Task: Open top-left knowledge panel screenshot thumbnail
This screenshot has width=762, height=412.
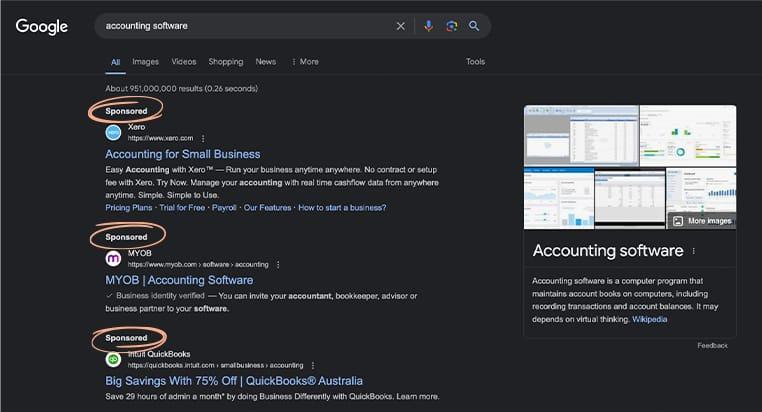Action: (x=581, y=136)
